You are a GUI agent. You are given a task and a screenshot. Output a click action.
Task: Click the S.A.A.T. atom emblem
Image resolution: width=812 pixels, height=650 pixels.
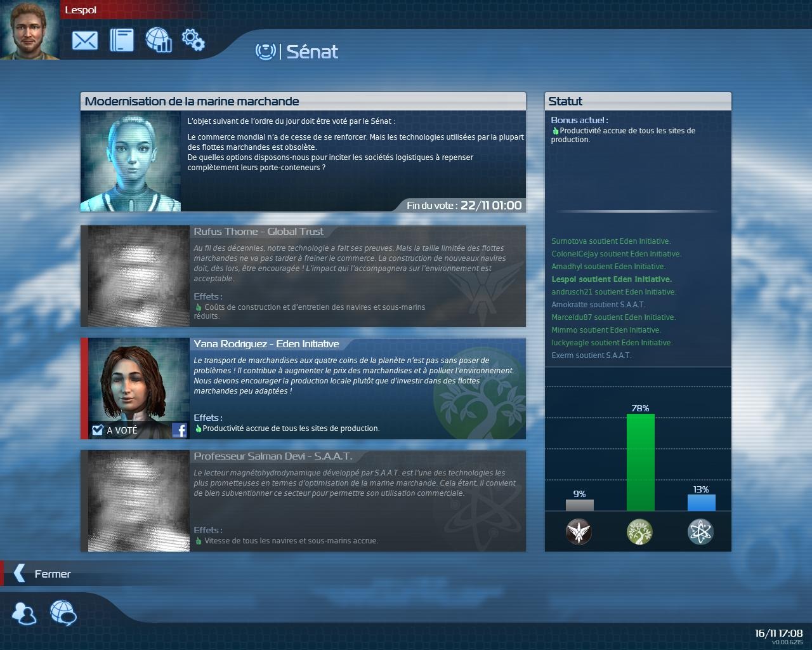coord(700,531)
